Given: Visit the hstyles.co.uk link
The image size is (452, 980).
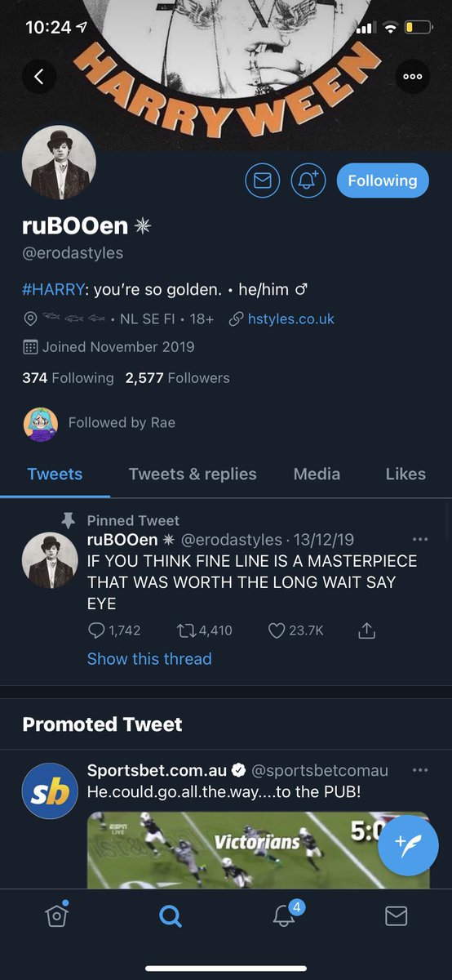Looking at the screenshot, I should [290, 318].
